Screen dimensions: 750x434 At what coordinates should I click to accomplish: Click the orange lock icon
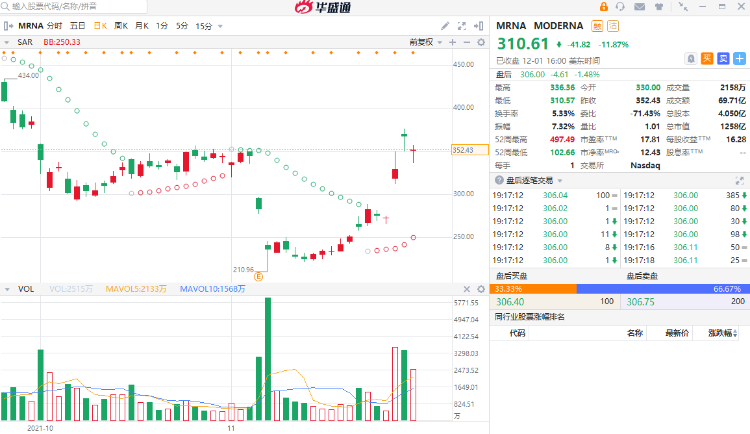tap(604, 7)
